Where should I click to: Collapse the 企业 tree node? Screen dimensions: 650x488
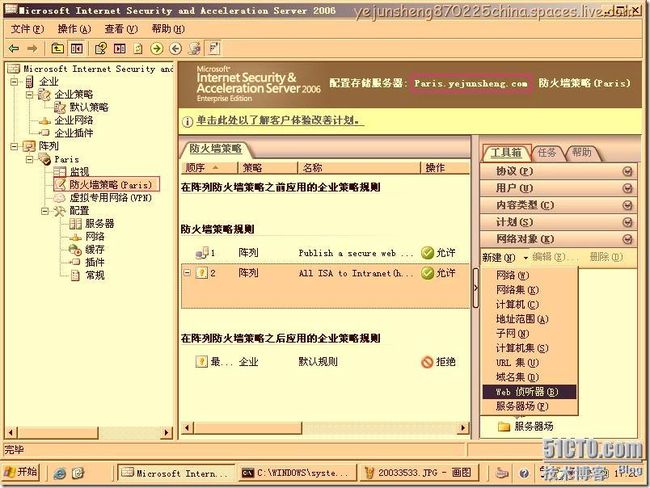tap(14, 82)
